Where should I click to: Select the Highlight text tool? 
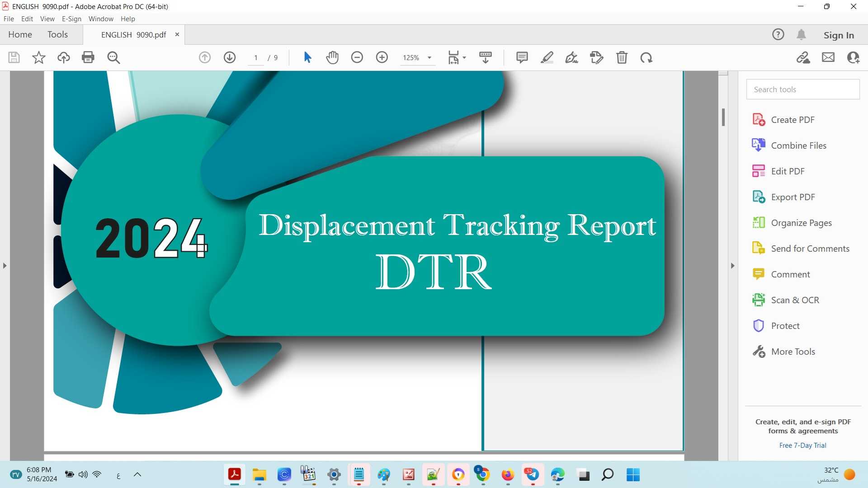click(x=547, y=57)
